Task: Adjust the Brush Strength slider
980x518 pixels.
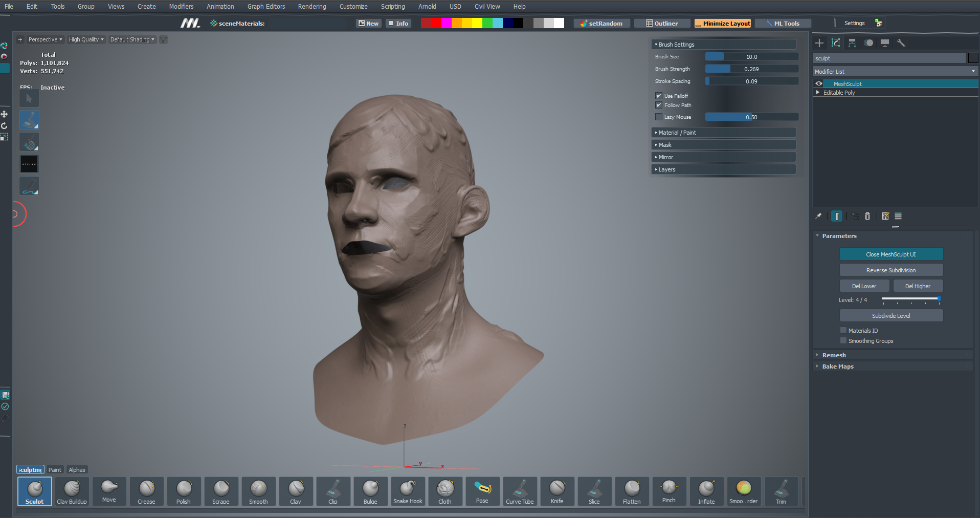Action: [x=751, y=69]
